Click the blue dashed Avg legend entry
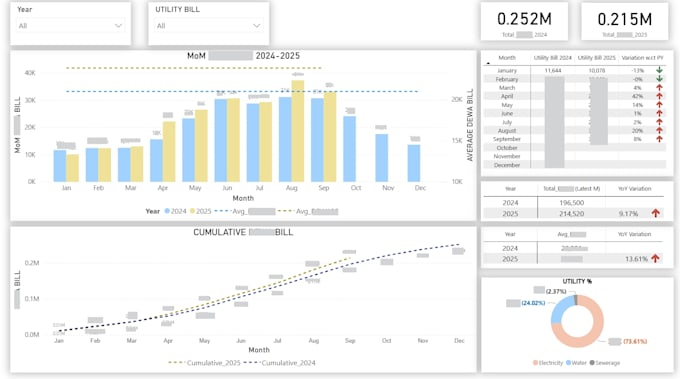The image size is (680, 379). tap(245, 211)
